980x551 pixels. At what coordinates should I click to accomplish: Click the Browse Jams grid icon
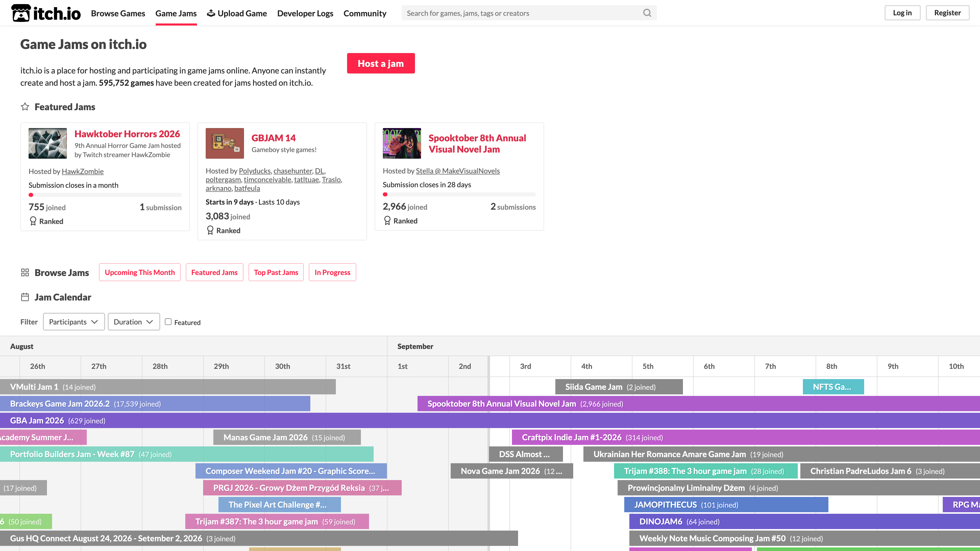pos(25,273)
